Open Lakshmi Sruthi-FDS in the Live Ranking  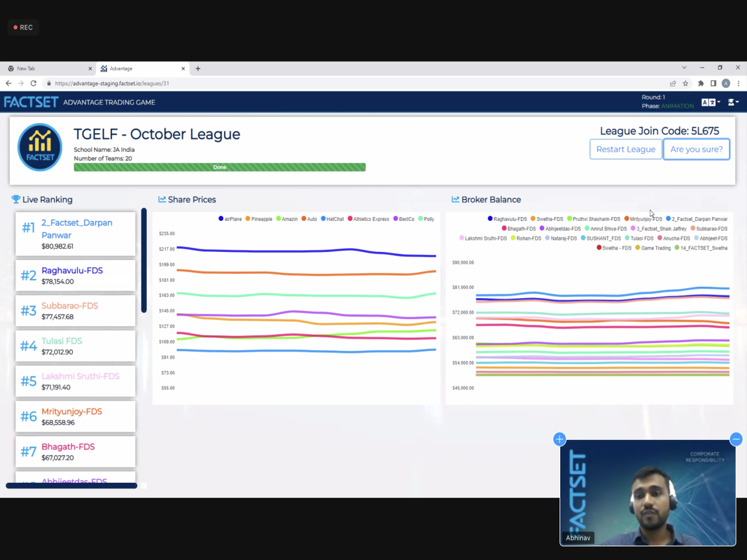pos(75,381)
